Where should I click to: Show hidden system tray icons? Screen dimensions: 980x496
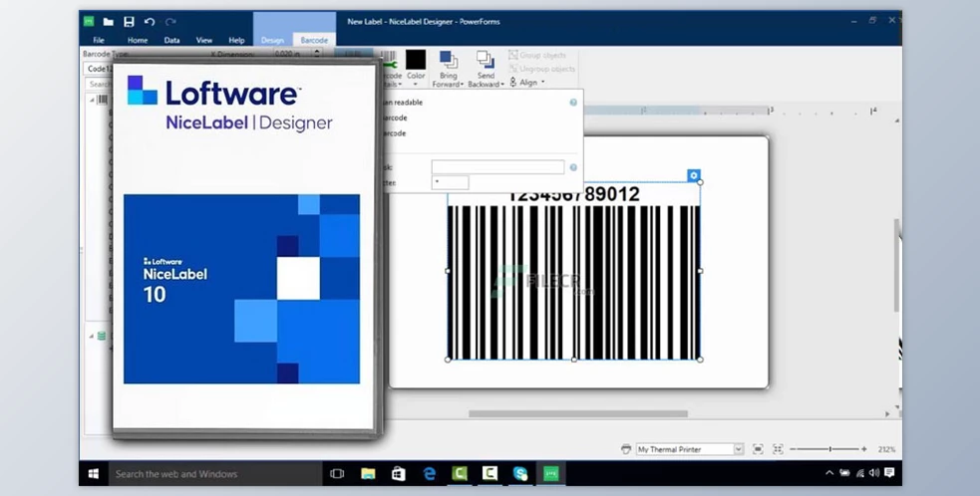(x=829, y=473)
